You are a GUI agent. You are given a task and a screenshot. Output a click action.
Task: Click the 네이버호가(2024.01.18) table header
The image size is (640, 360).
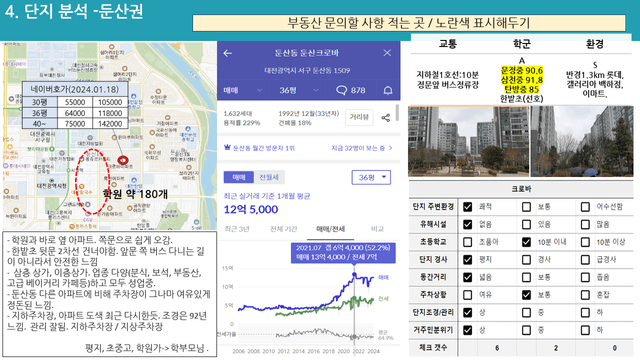point(75,89)
